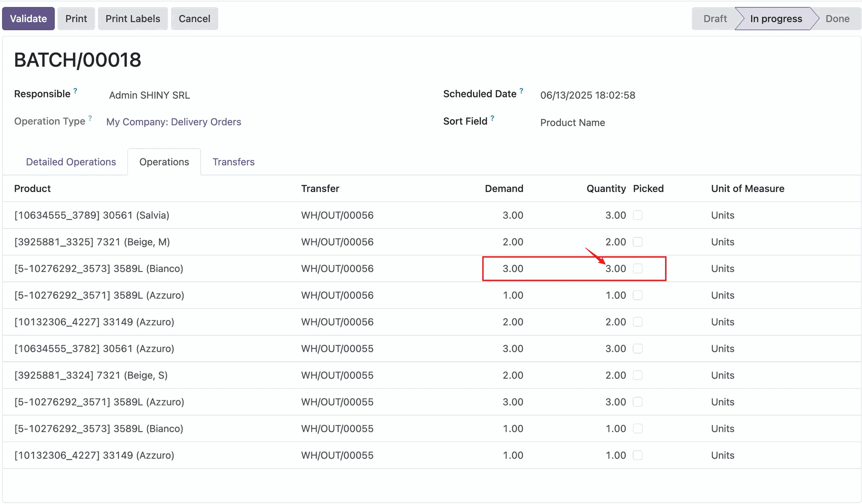Check Picked for 7321 (Beige, S) row
This screenshot has width=862, height=504.
[638, 375]
